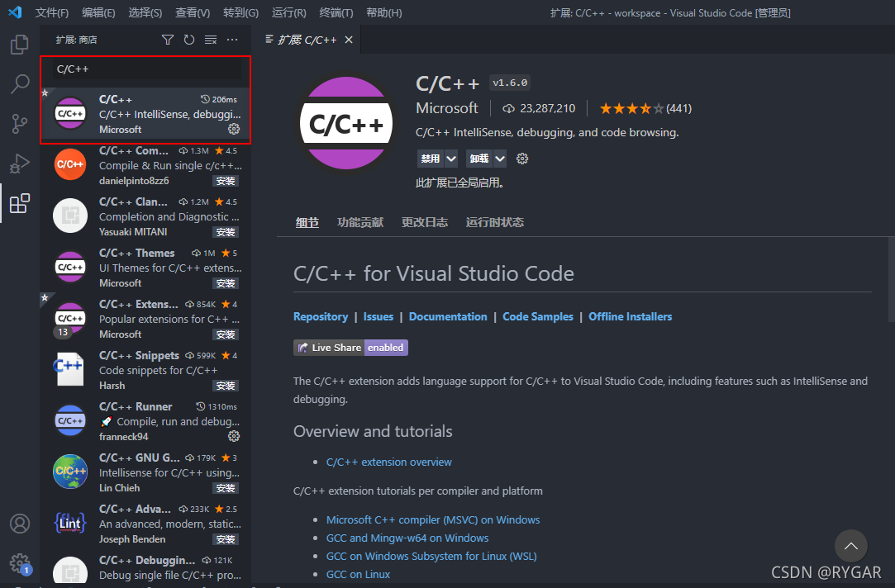895x588 pixels.
Task: Switch to the 功能贡献 tab
Action: (360, 222)
